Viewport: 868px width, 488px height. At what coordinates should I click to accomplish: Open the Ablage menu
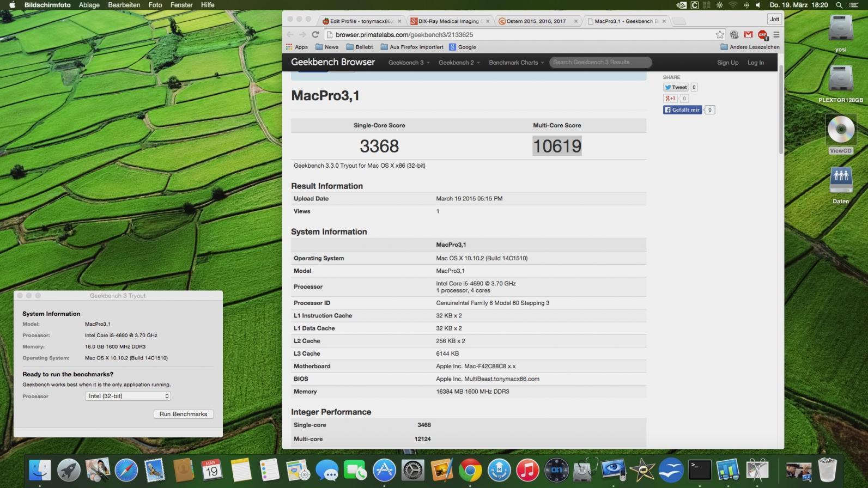(89, 5)
